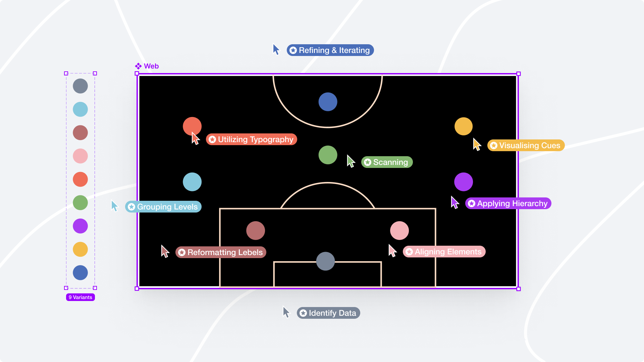This screenshot has width=644, height=362.
Task: Expand the 9 Variants panel
Action: point(80,297)
